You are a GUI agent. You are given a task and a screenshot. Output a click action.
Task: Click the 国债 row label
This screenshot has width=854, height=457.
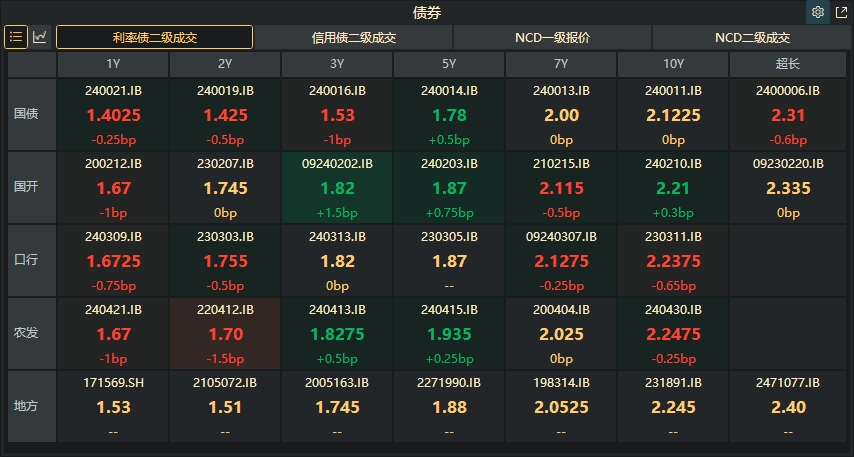coord(27,114)
